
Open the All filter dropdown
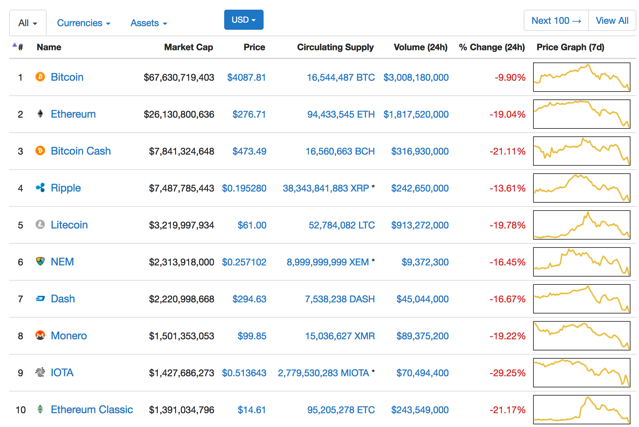(28, 23)
